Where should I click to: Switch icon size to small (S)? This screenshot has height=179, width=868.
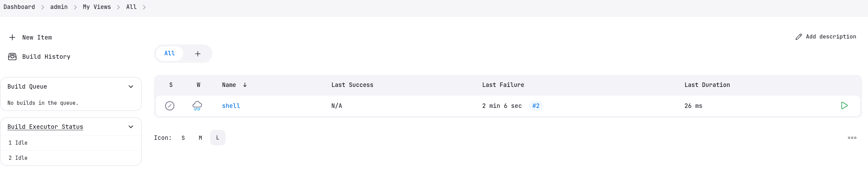pos(183,138)
